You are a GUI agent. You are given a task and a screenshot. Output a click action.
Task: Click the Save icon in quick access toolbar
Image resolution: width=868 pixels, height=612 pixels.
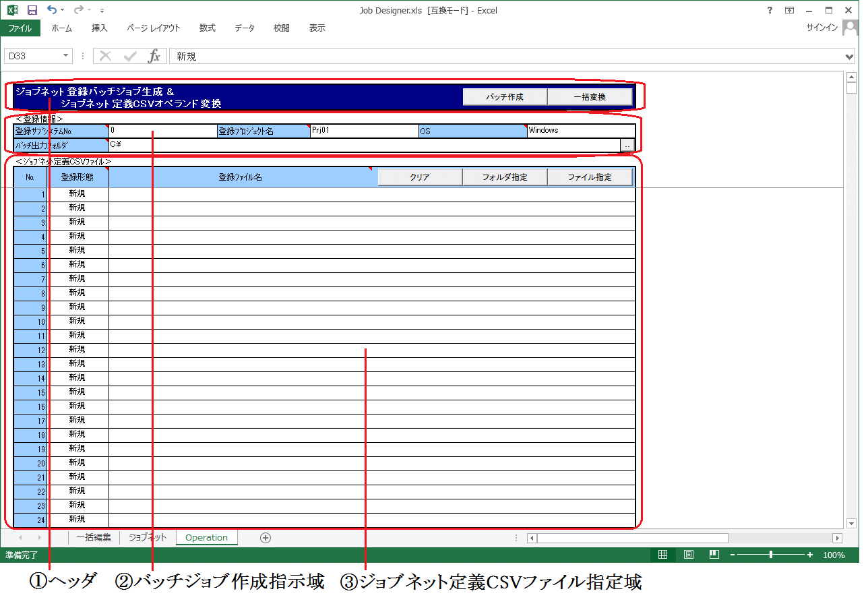pyautogui.click(x=32, y=10)
